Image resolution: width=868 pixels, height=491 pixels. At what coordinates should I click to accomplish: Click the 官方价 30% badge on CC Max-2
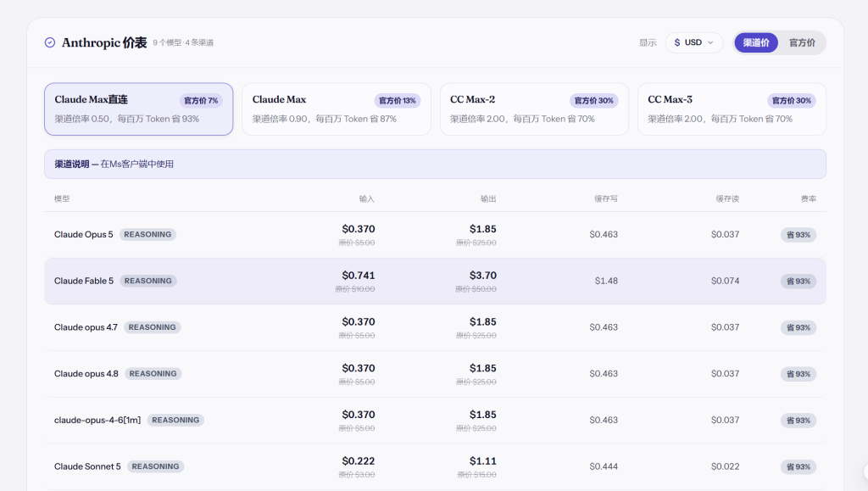(594, 101)
